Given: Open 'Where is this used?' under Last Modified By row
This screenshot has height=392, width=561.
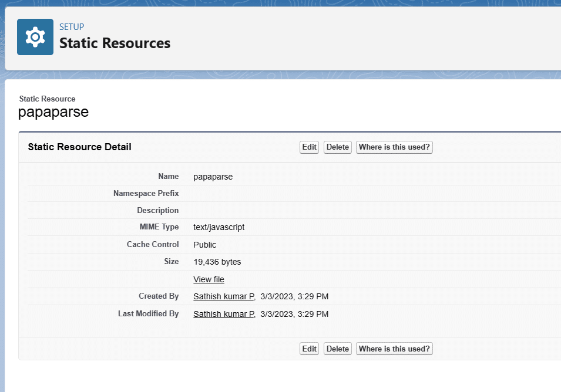Looking at the screenshot, I should point(394,349).
